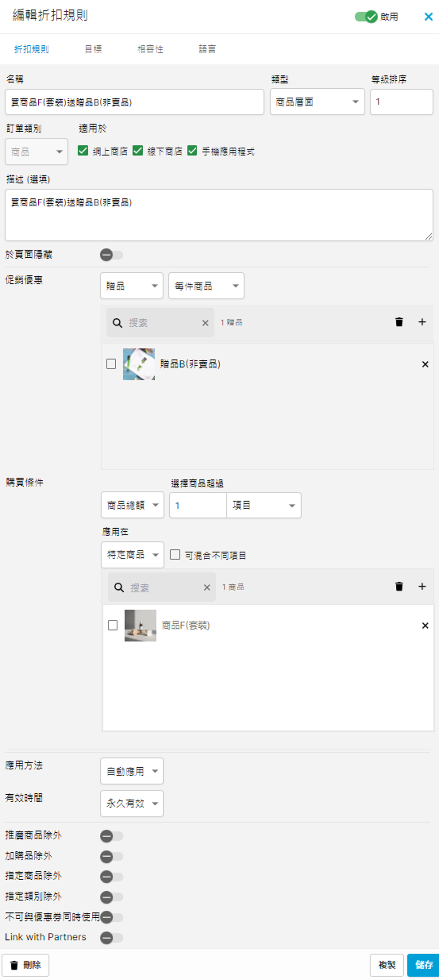Open the 類型 商品層面 dropdown
This screenshot has width=439, height=980.
pyautogui.click(x=317, y=102)
